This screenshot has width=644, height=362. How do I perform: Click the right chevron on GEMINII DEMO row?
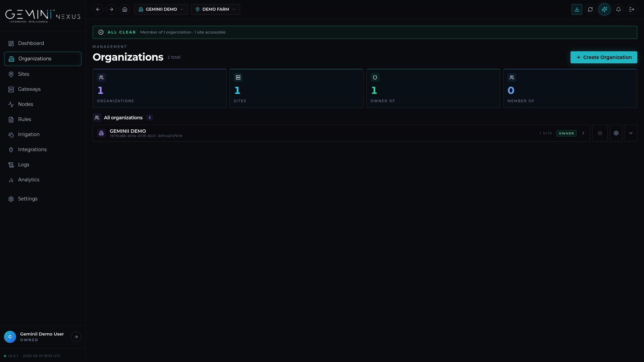[583, 133]
